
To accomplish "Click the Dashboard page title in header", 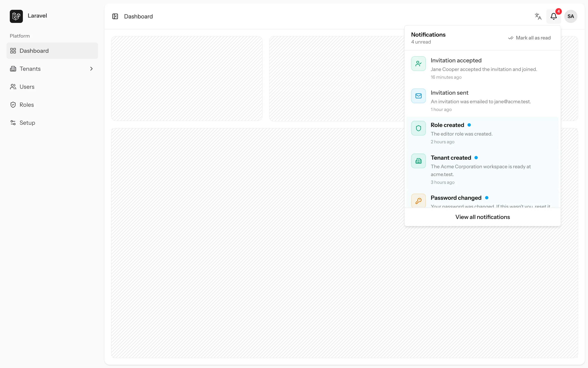I will point(138,16).
